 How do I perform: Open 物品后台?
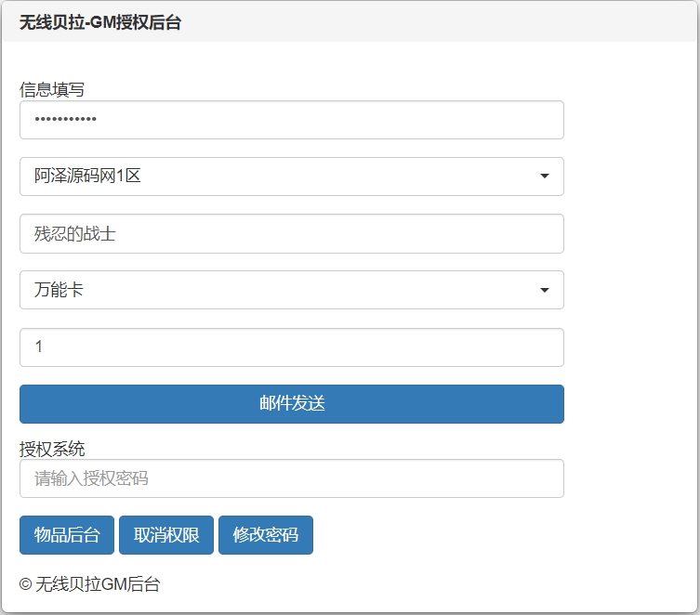[67, 535]
